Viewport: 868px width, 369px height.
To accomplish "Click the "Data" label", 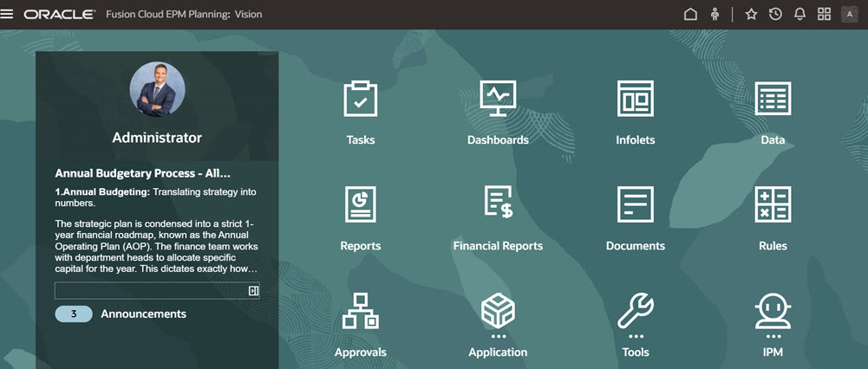I will click(773, 140).
